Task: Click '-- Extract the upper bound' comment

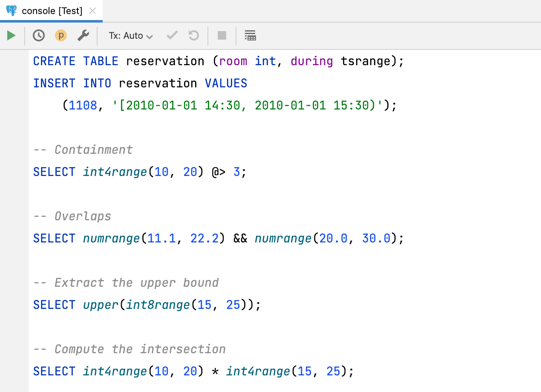Action: [126, 283]
